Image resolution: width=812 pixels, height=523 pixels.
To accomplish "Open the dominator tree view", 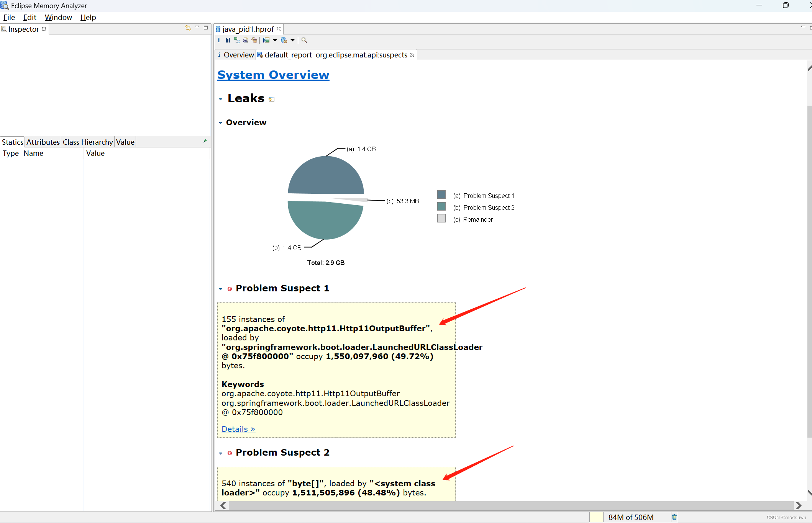I will point(236,40).
